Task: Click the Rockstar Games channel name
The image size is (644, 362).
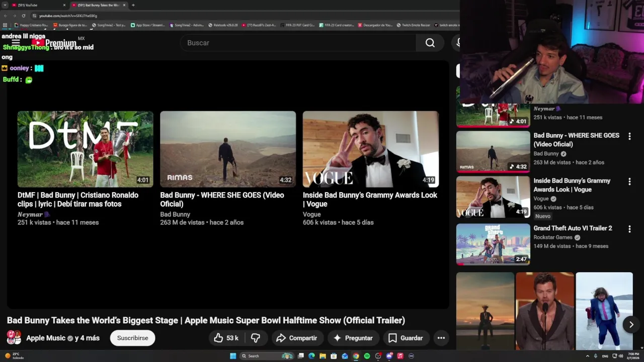Action: [x=553, y=237]
